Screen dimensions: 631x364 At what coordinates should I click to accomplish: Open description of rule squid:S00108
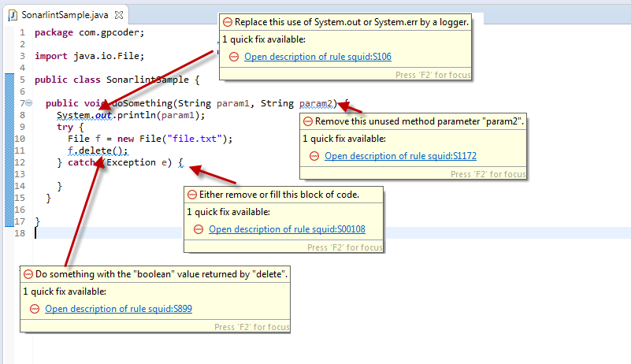click(x=287, y=229)
